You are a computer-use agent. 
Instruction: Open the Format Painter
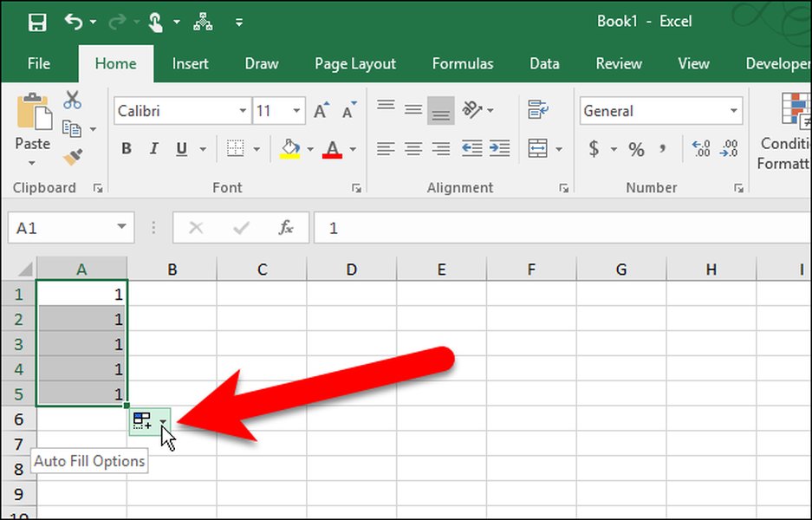tap(73, 158)
